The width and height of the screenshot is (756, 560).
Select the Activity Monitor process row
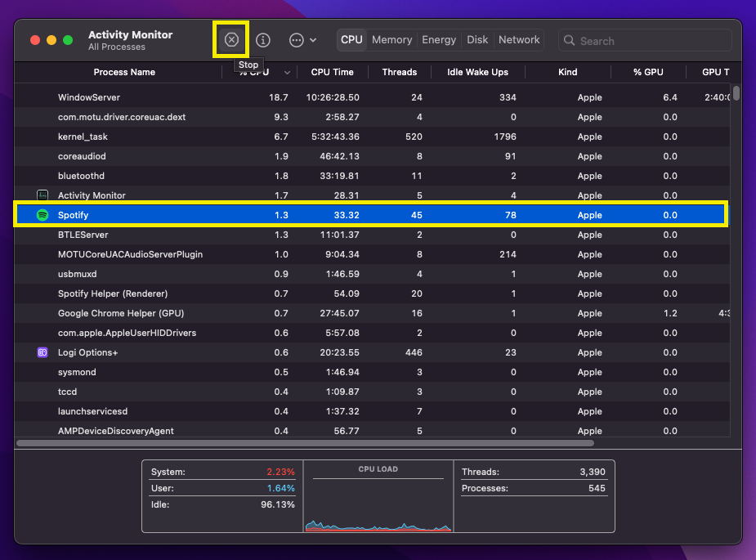372,195
